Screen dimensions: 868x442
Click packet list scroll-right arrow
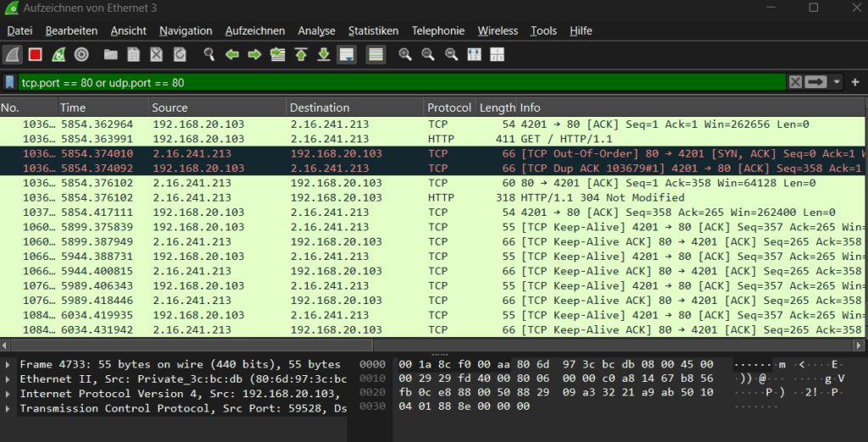tap(860, 345)
